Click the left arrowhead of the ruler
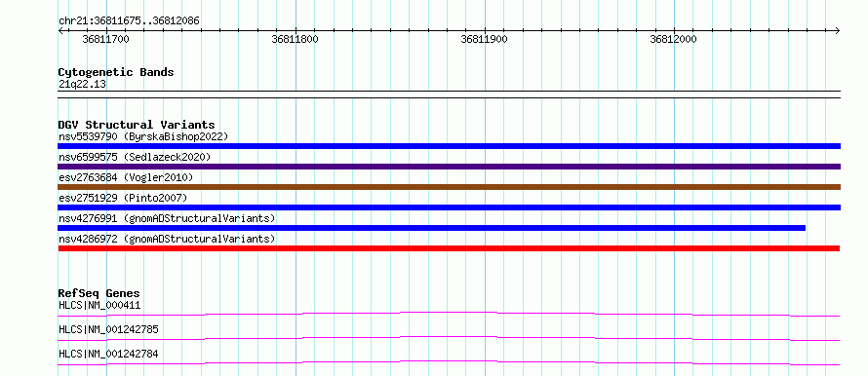The height and width of the screenshot is (376, 868). (x=60, y=30)
